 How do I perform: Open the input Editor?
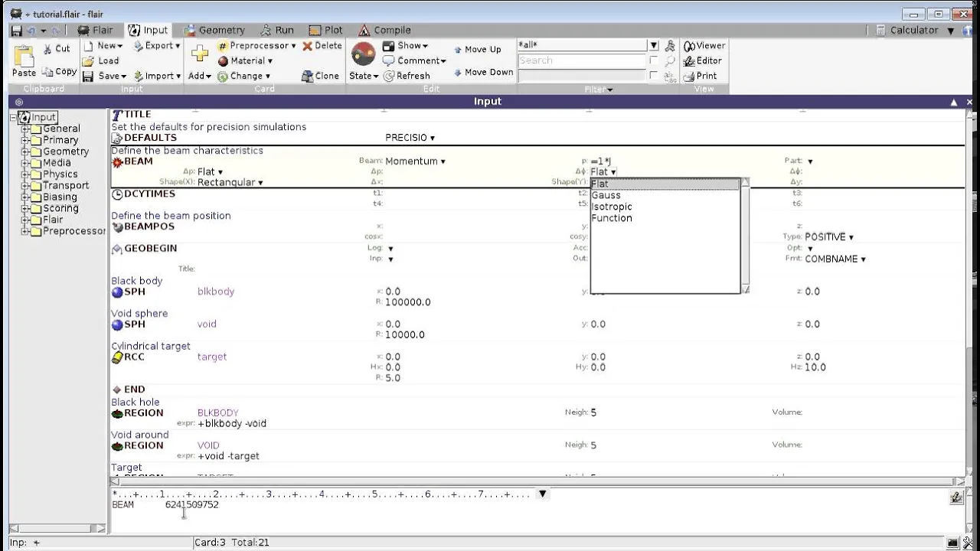pyautogui.click(x=702, y=60)
